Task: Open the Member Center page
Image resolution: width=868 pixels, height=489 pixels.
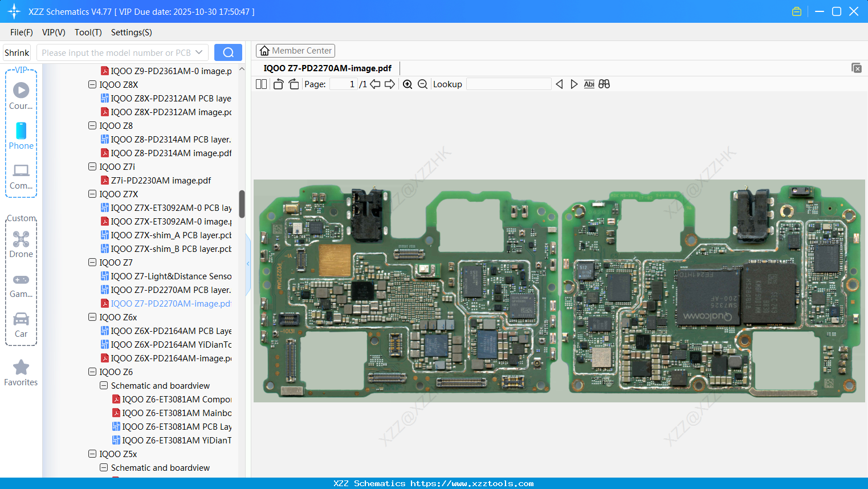Action: [x=295, y=50]
